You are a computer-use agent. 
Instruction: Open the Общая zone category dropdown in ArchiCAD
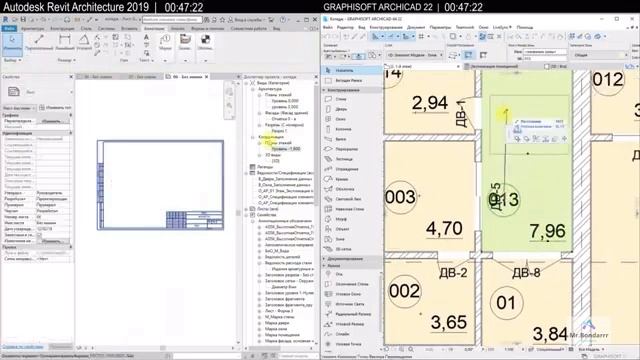(x=599, y=55)
